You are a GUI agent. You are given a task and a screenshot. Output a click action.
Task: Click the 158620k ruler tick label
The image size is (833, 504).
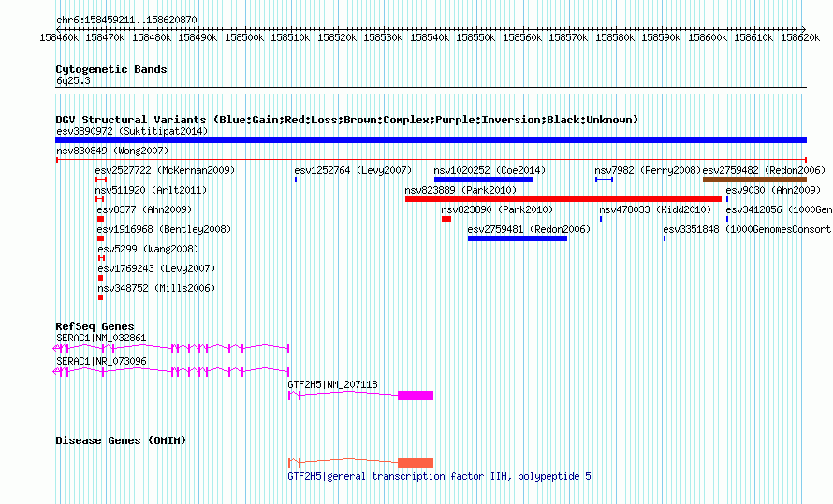(x=800, y=38)
